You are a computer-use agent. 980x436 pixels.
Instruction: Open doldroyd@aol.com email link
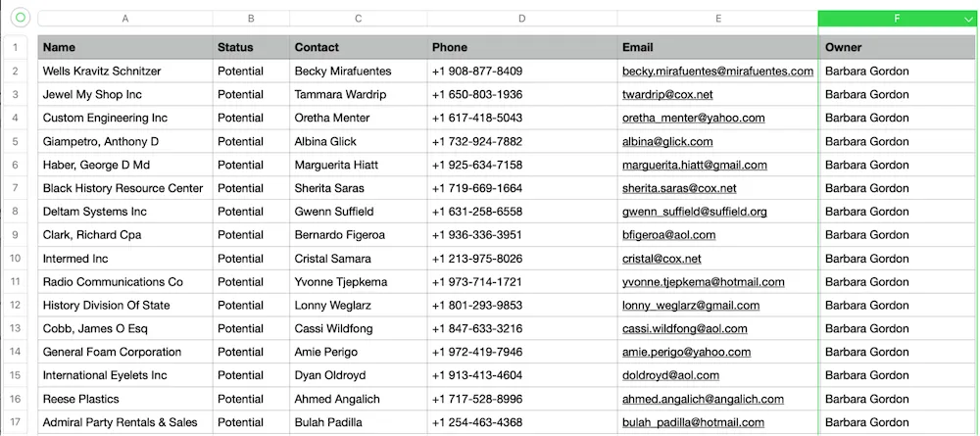tap(670, 375)
